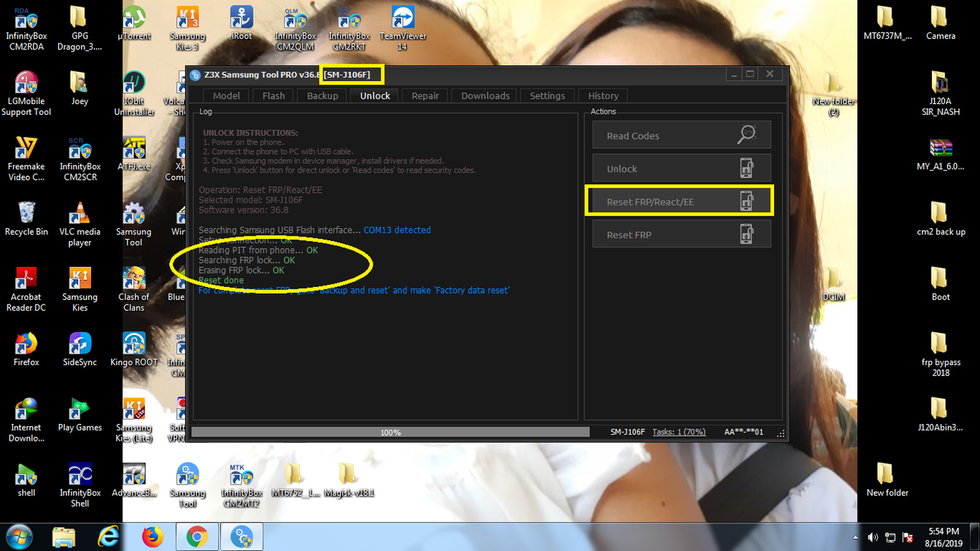
Task: Select the Magisk-v181 folder
Action: point(348,479)
